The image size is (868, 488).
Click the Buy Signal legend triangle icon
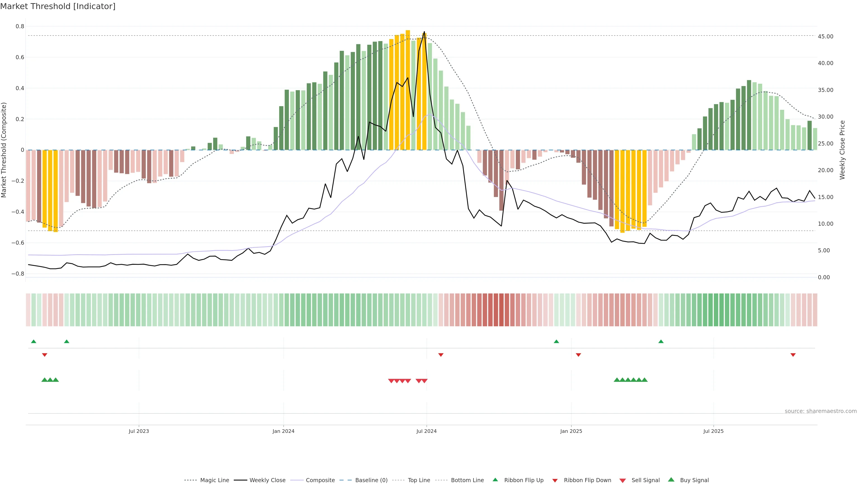[671, 480]
